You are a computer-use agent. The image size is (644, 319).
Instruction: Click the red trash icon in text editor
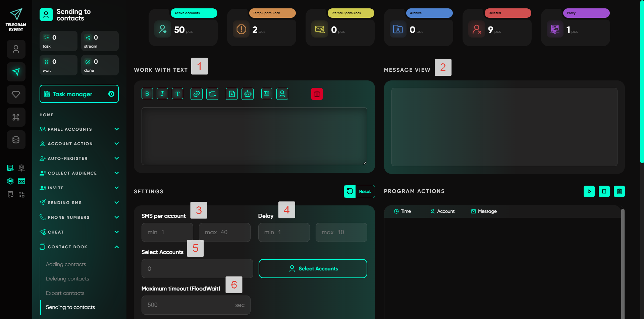(x=317, y=94)
